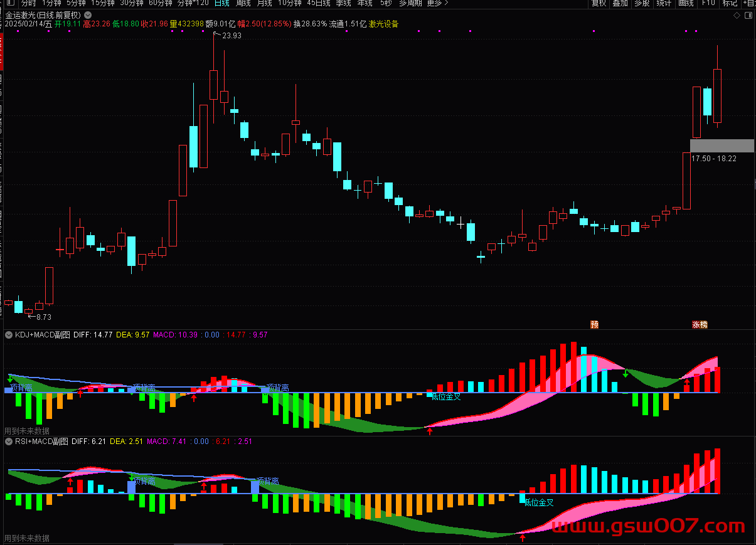Image resolution: width=756 pixels, height=545 pixels.
Task: Click the panel layout icon at top-left
Action: (9, 3)
